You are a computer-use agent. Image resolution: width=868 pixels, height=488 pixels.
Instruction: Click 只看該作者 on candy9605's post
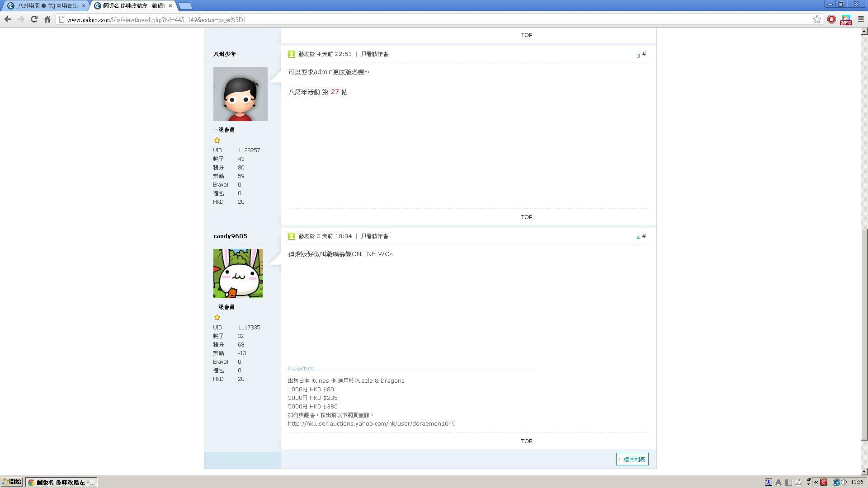pos(374,236)
